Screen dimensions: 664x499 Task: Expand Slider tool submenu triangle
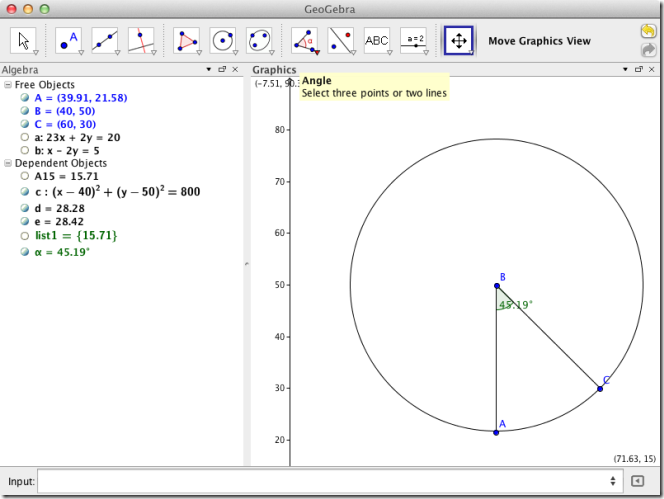(x=426, y=53)
